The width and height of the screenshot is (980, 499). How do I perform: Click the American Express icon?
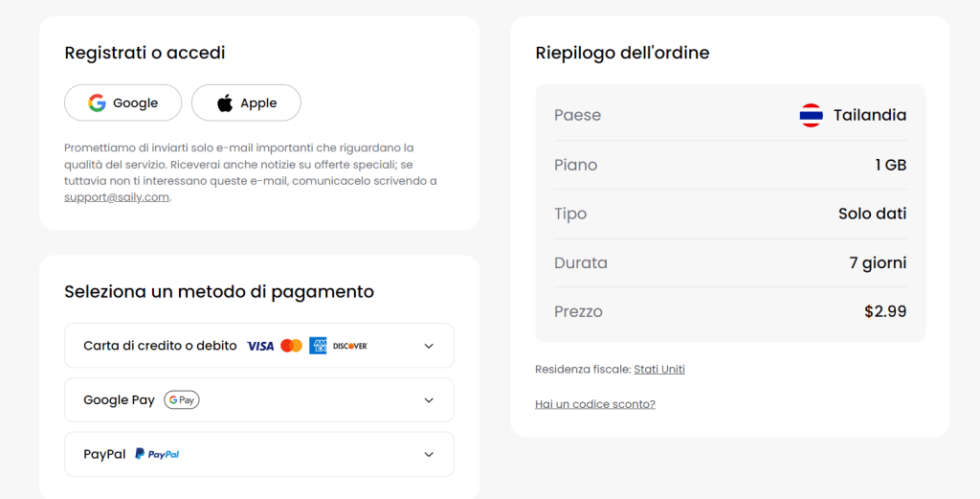[318, 346]
